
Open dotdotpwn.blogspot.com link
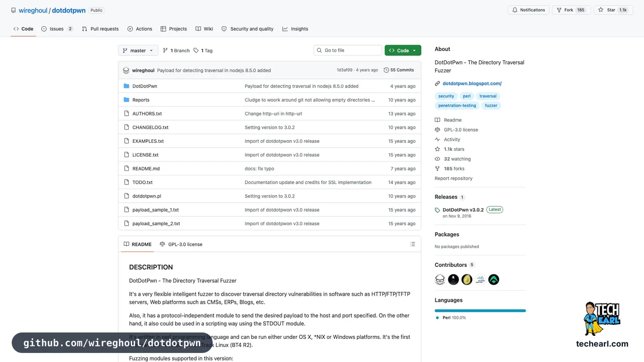tap(472, 83)
